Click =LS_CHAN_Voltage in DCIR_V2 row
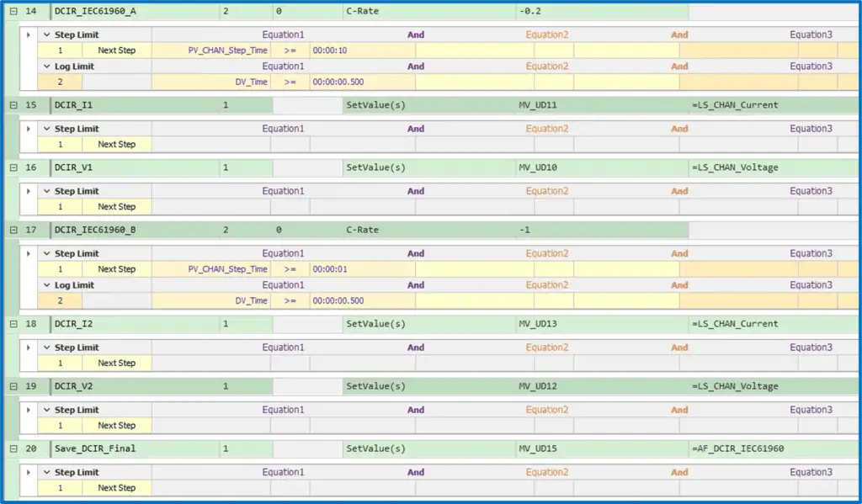The height and width of the screenshot is (504, 862). 774,386
